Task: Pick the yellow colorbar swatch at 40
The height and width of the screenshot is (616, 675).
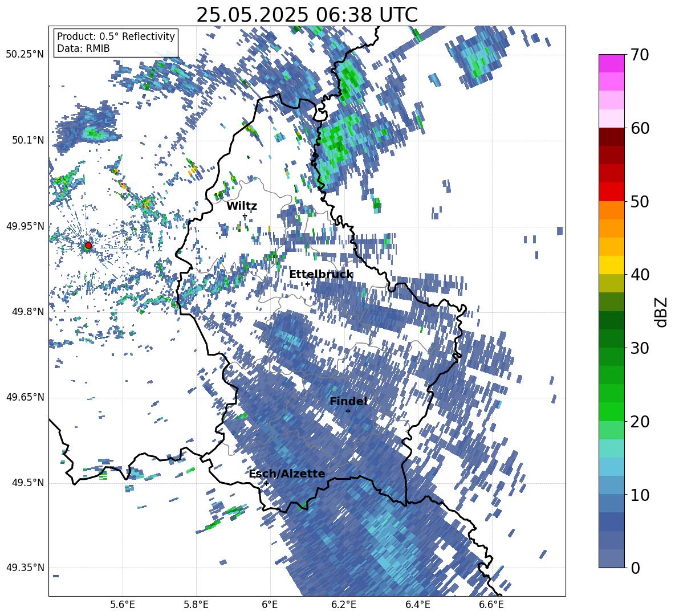Action: tap(611, 265)
